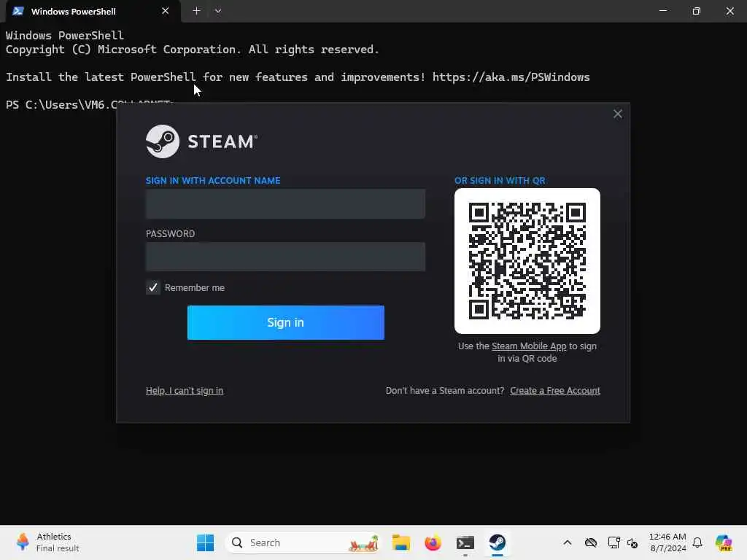Click the beach illustration in the search box

363,543
